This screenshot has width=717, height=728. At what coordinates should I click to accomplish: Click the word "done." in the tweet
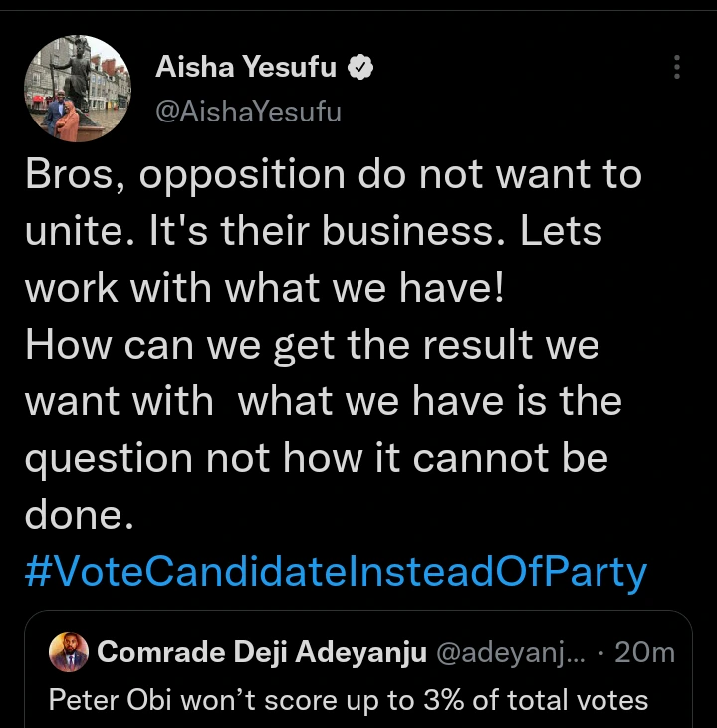coord(78,516)
